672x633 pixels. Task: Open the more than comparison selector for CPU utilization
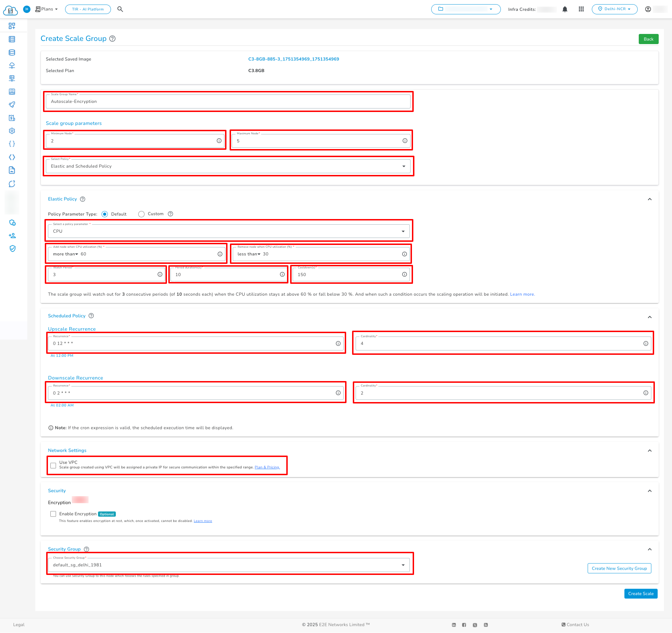tap(65, 254)
